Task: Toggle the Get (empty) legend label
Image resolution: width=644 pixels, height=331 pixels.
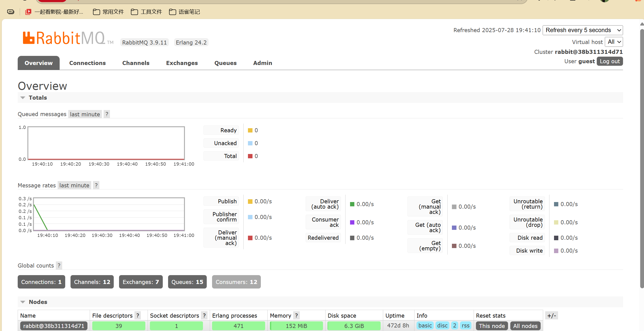Action: click(x=425, y=246)
